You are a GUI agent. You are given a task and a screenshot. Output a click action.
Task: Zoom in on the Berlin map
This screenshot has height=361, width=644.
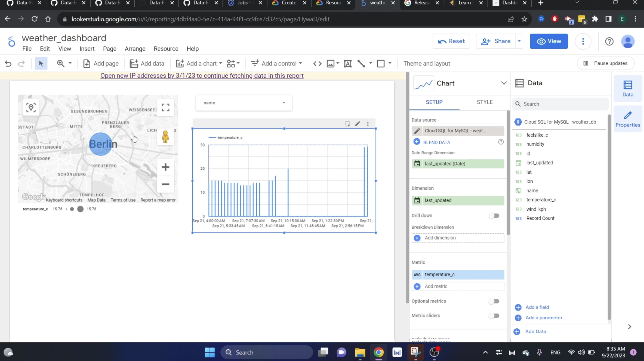pos(165,167)
